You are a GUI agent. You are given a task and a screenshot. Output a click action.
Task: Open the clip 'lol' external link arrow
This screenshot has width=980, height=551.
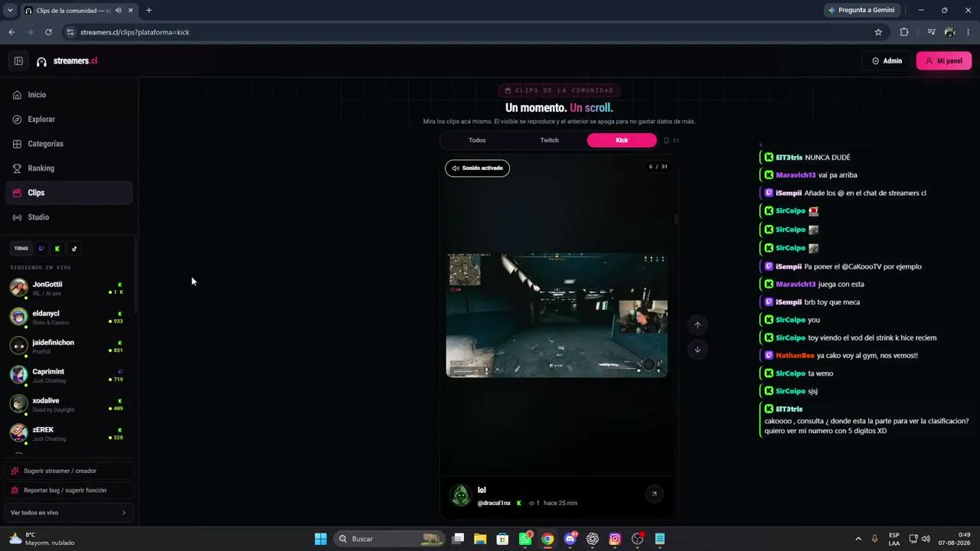click(x=654, y=494)
